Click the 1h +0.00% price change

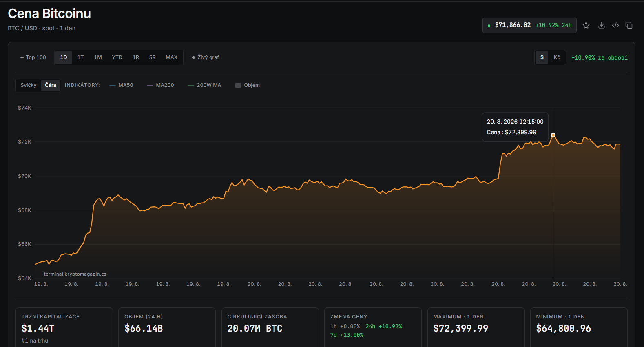[x=345, y=326]
